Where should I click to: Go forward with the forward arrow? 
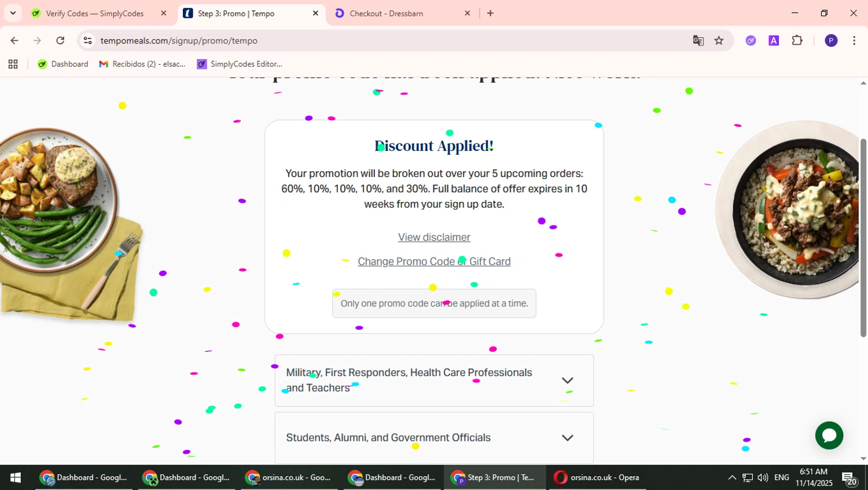click(37, 40)
